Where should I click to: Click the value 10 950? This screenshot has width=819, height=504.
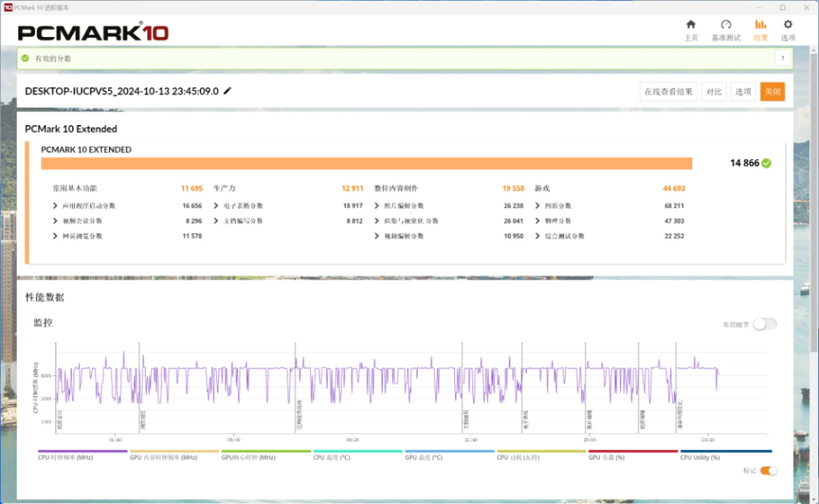coord(513,236)
